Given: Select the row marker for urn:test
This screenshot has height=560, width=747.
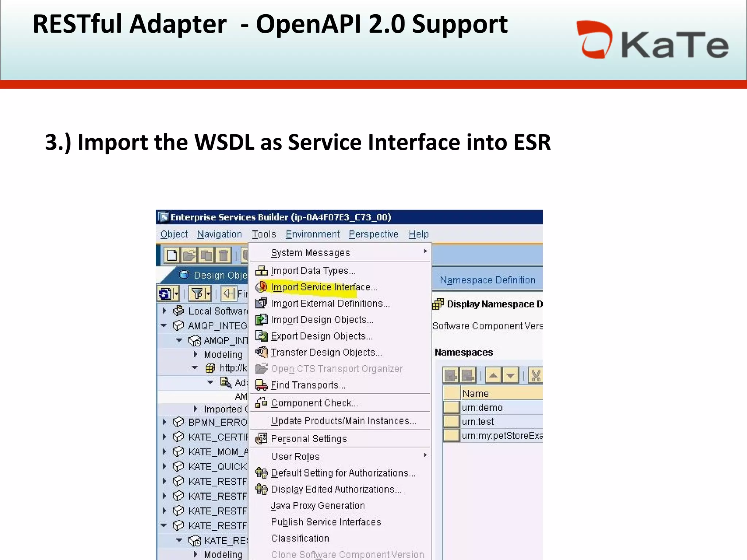Looking at the screenshot, I should 451,421.
